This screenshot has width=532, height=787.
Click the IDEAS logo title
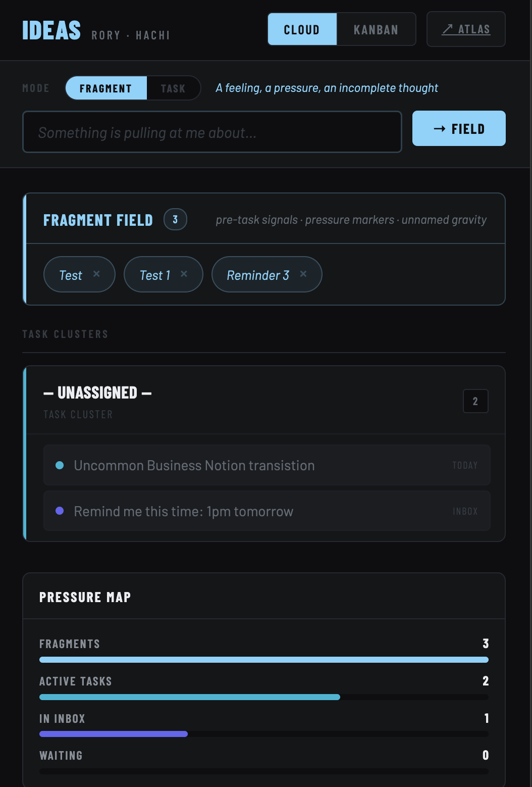point(51,30)
